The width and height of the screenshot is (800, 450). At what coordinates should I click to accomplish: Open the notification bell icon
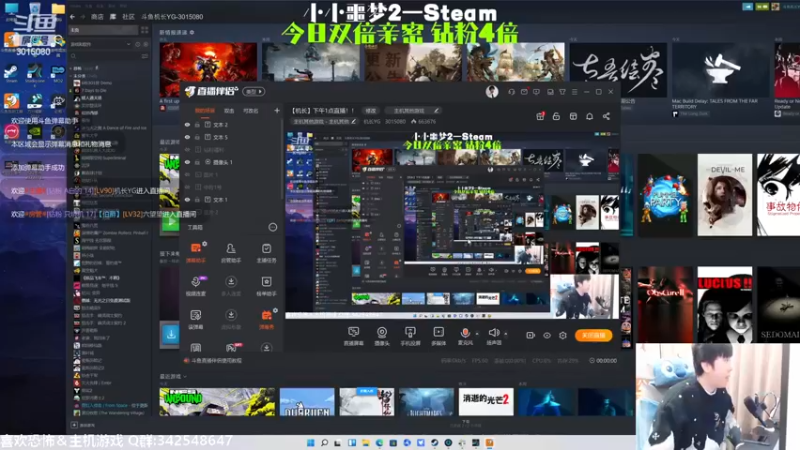pyautogui.click(x=589, y=116)
